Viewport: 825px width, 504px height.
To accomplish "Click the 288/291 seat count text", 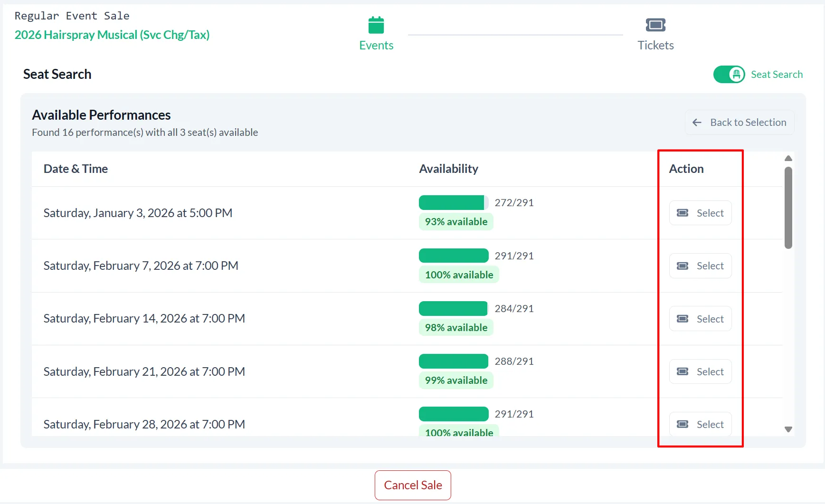I will [x=514, y=361].
